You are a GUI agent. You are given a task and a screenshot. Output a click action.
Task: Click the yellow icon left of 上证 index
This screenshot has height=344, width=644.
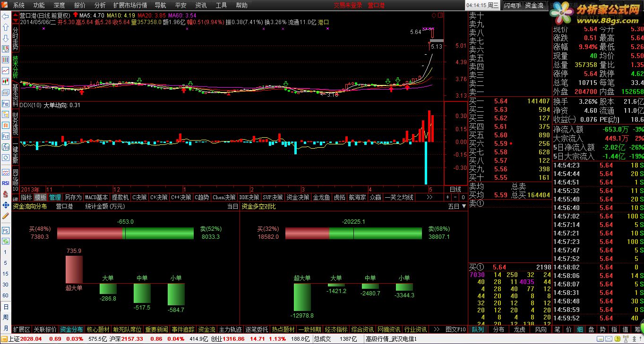tap(5, 339)
